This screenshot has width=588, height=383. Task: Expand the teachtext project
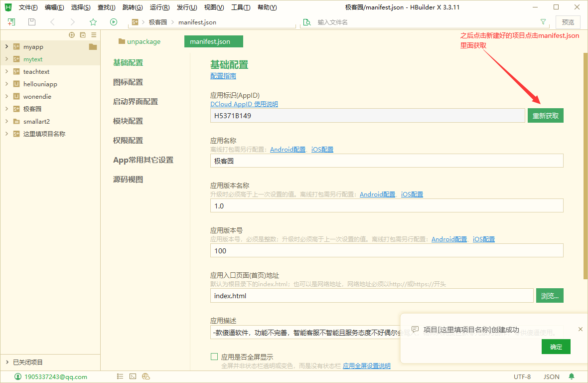tap(6, 71)
